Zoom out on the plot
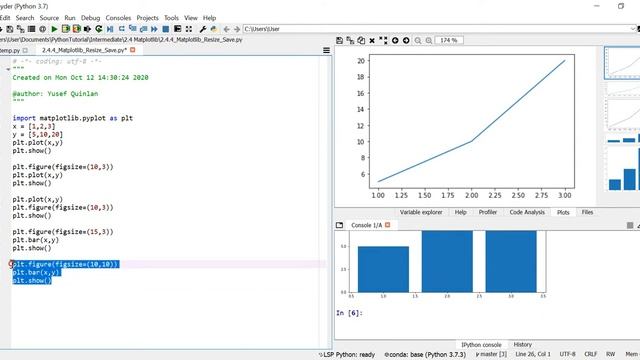Viewport: 640px width, 360px height. pyautogui.click(x=418, y=40)
